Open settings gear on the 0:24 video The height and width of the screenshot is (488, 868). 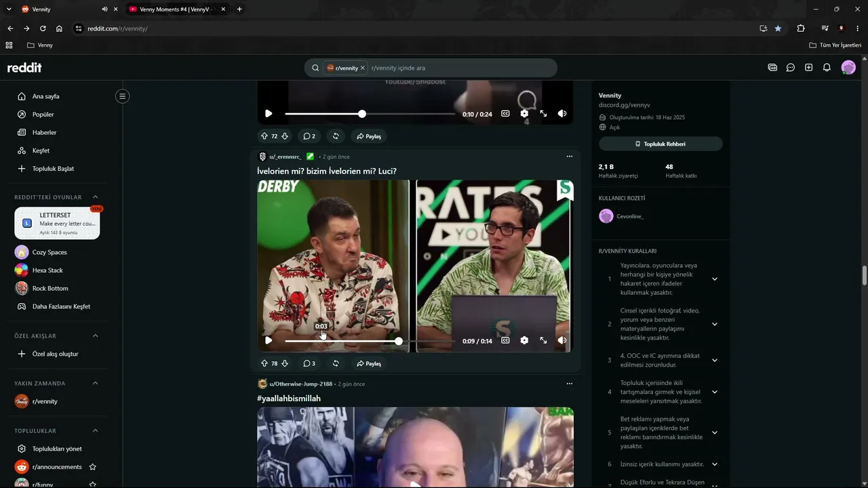pyautogui.click(x=524, y=114)
